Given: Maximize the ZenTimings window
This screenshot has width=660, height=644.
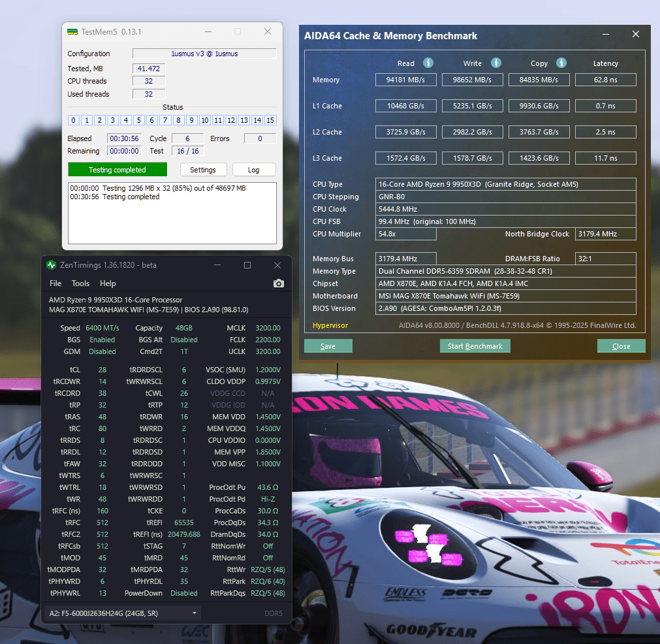Looking at the screenshot, I should [247, 265].
